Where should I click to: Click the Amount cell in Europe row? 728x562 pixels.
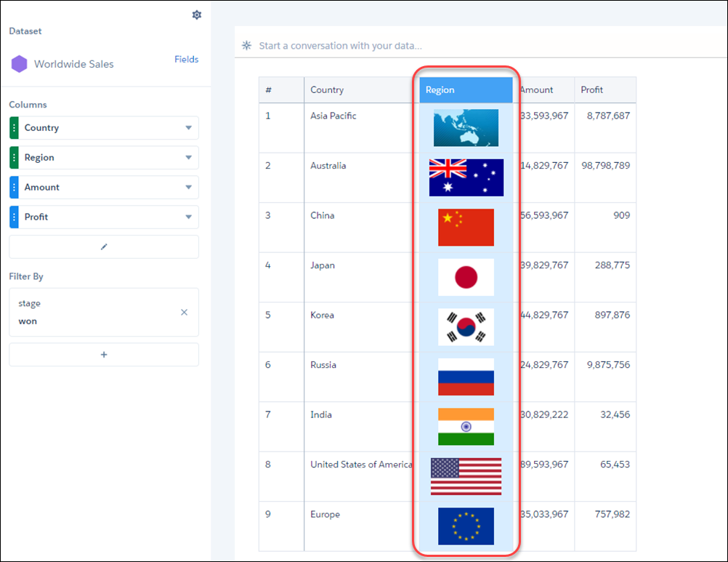pyautogui.click(x=544, y=526)
